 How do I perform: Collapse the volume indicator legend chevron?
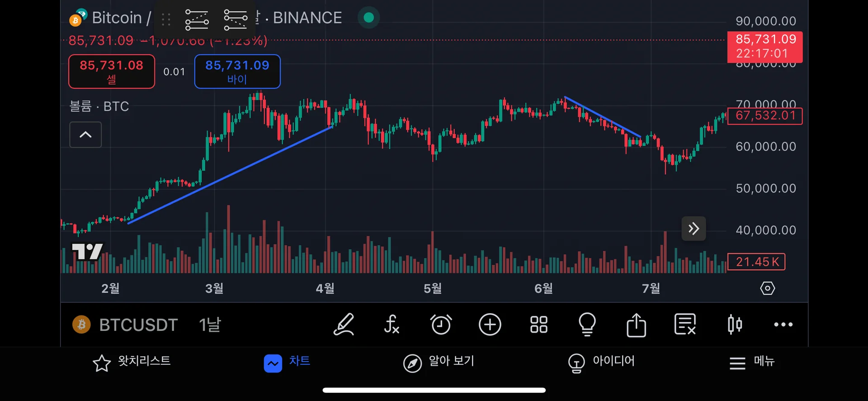85,134
